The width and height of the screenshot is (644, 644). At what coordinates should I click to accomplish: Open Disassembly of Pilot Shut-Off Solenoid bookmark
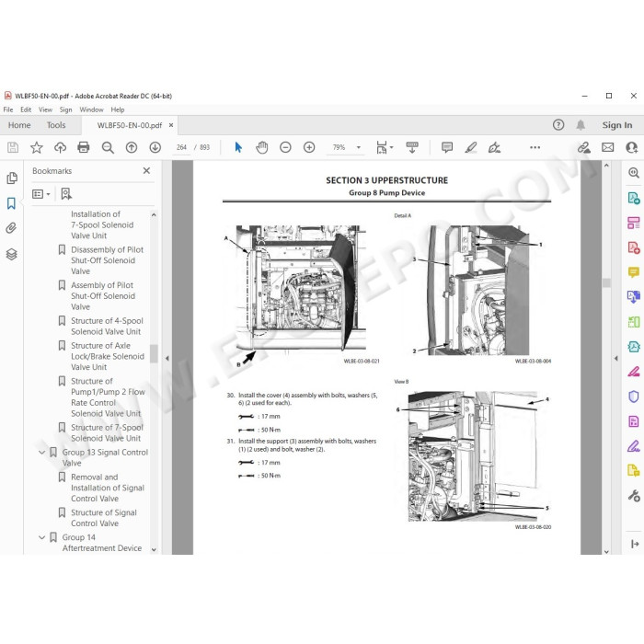(108, 260)
